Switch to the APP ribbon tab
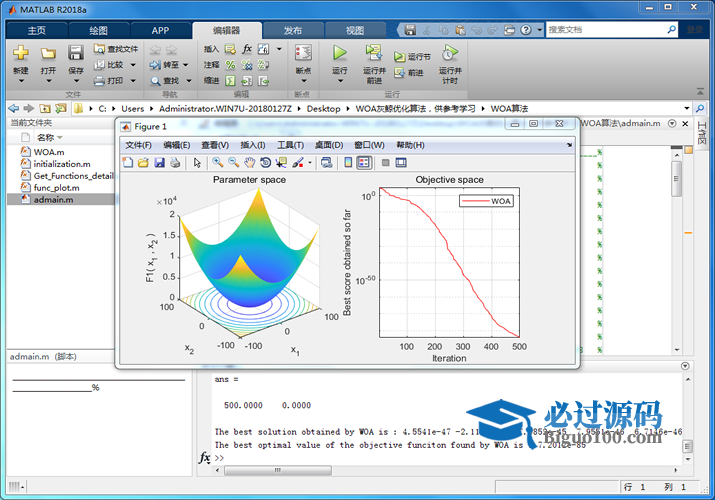This screenshot has width=715, height=500. [x=160, y=31]
